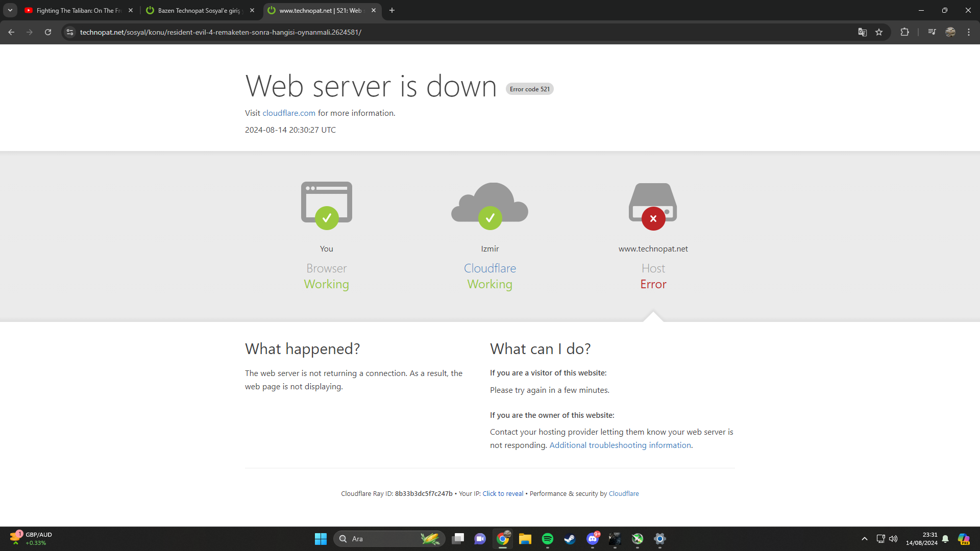Open a new browser tab
980x551 pixels.
pos(391,10)
